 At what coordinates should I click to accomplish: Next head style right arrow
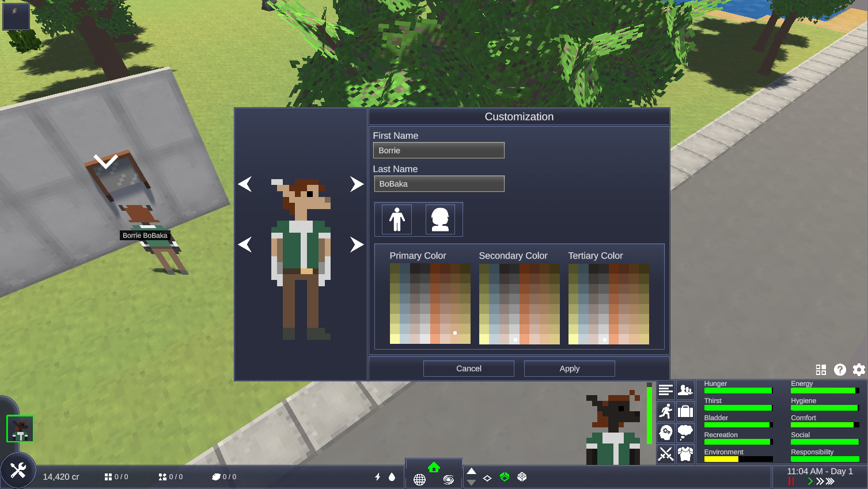[357, 184]
